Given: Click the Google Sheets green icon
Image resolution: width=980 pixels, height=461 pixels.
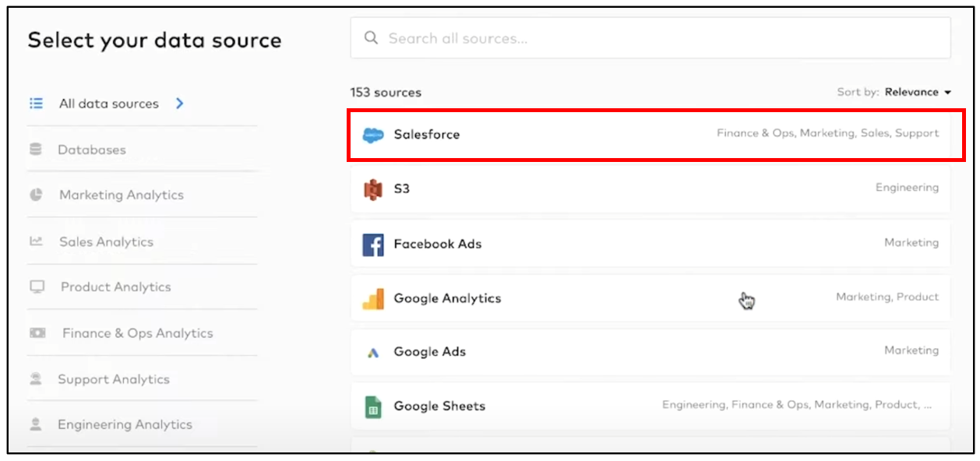Looking at the screenshot, I should tap(373, 406).
